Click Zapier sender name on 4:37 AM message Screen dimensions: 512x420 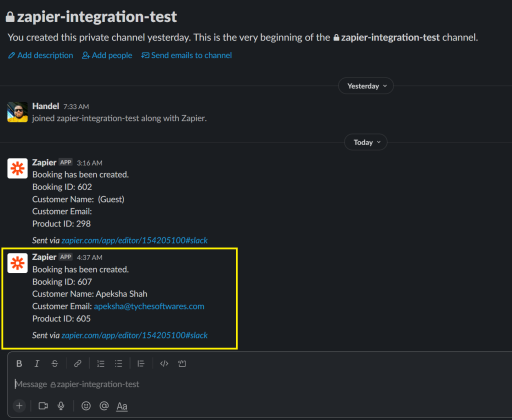[x=44, y=257]
